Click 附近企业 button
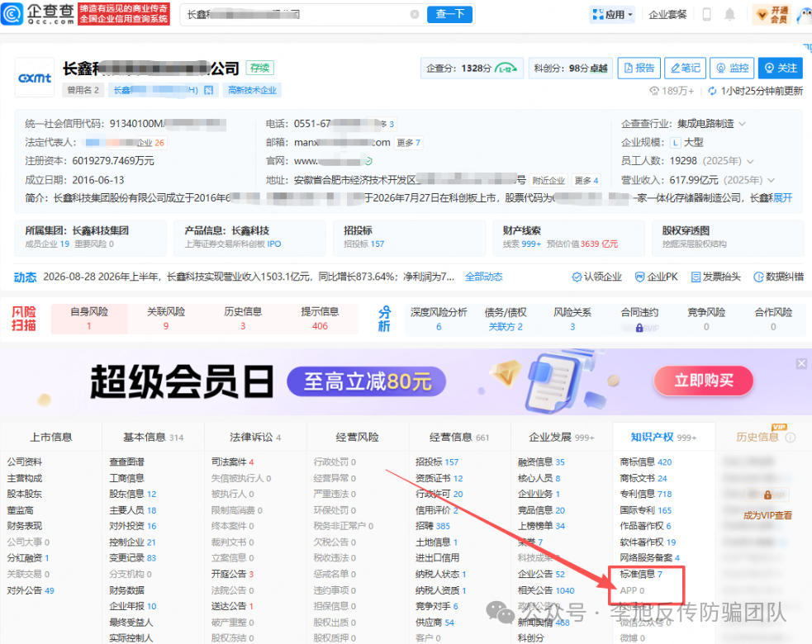Screen dimensions: 812x644 [548, 180]
